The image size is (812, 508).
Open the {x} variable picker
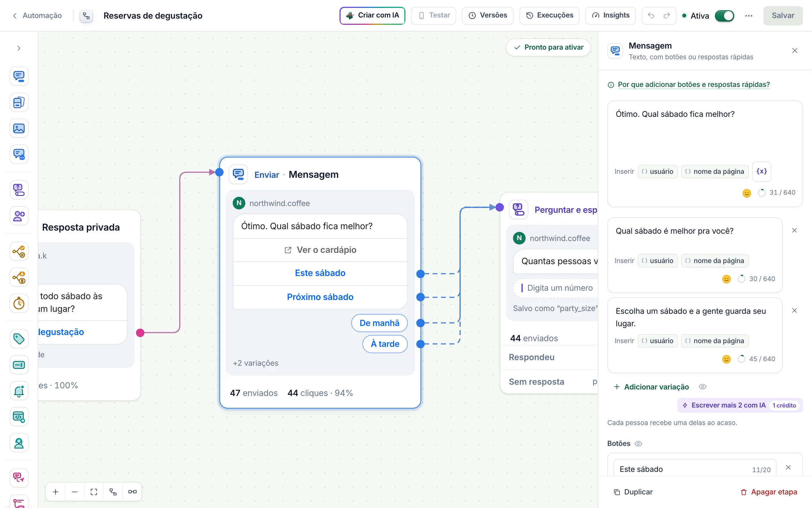[762, 171]
